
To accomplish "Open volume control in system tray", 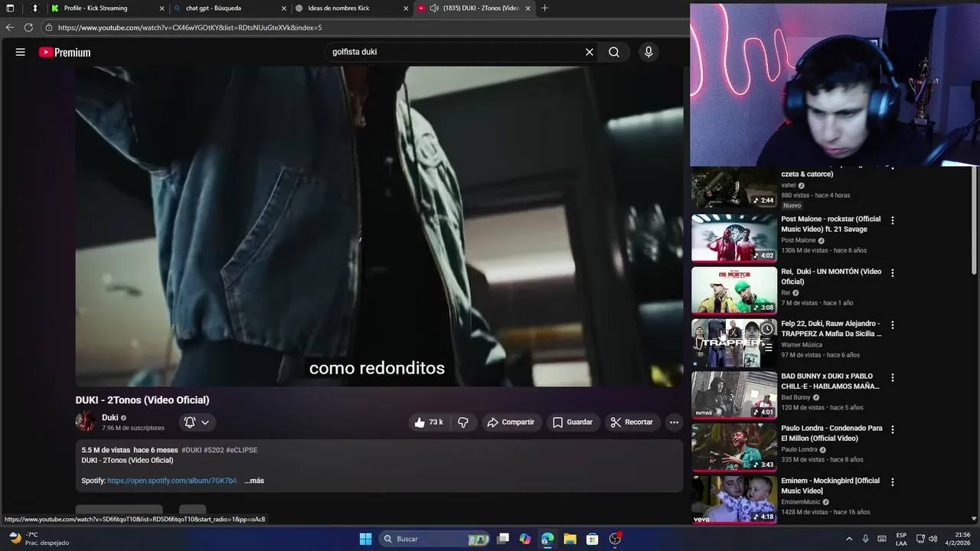I will [x=933, y=539].
